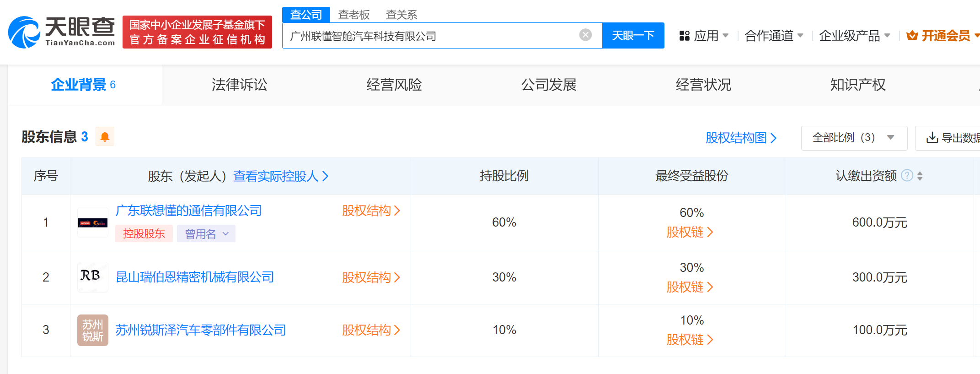This screenshot has width=980, height=374.
Task: Click the company search input field
Action: [430, 36]
